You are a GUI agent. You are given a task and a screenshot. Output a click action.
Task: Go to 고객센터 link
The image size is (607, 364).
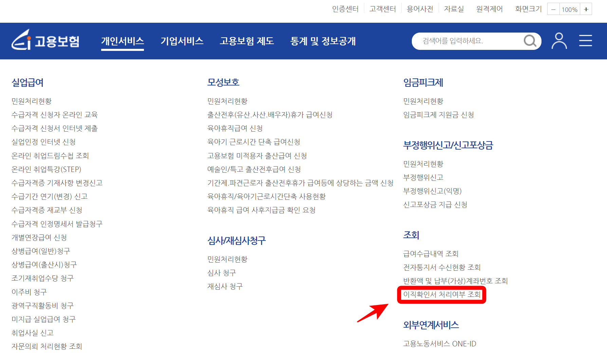[383, 9]
